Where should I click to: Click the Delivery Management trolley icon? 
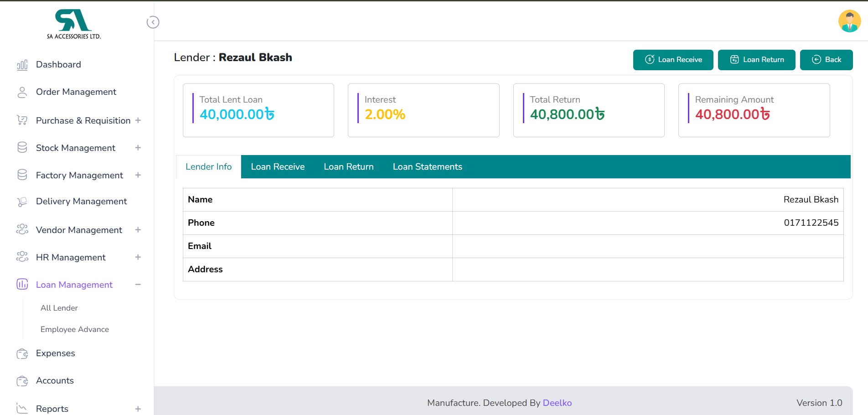(x=22, y=202)
